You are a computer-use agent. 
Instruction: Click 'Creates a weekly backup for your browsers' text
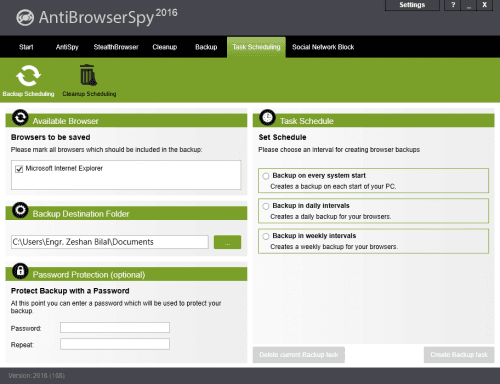pos(334,247)
